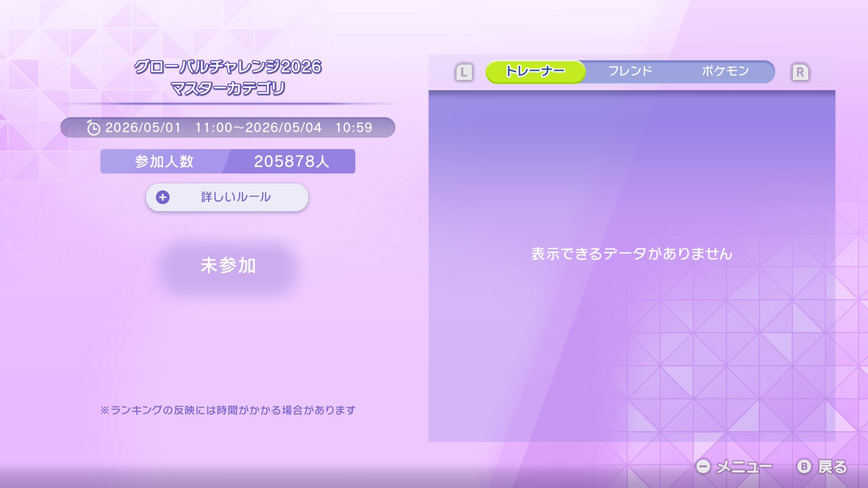
Task: Select the トレーナー ranking tab
Action: point(535,71)
